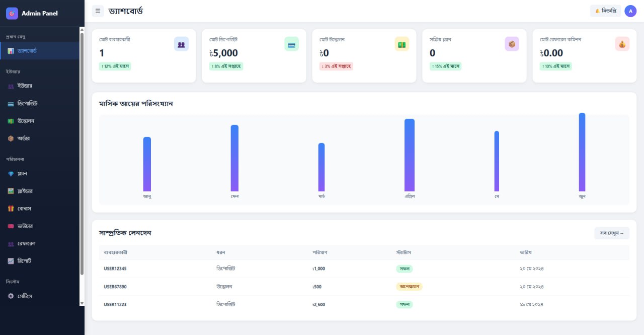Click the এপ্রিল bar in the monthly income chart
644x335 pixels.
[410, 155]
